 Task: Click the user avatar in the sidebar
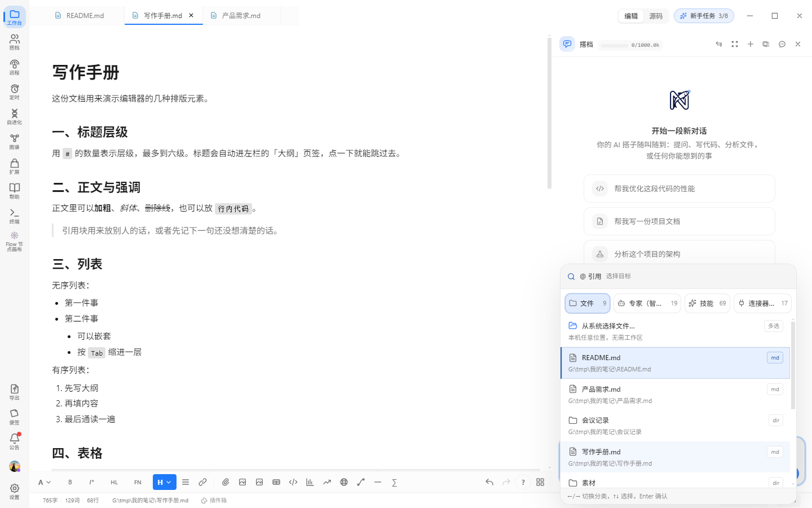pyautogui.click(x=15, y=466)
